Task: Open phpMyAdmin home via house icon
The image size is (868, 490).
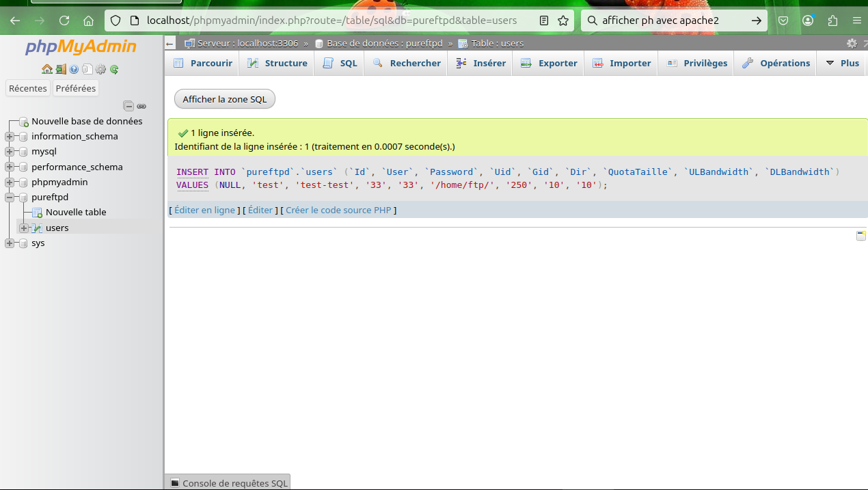Action: pos(46,69)
